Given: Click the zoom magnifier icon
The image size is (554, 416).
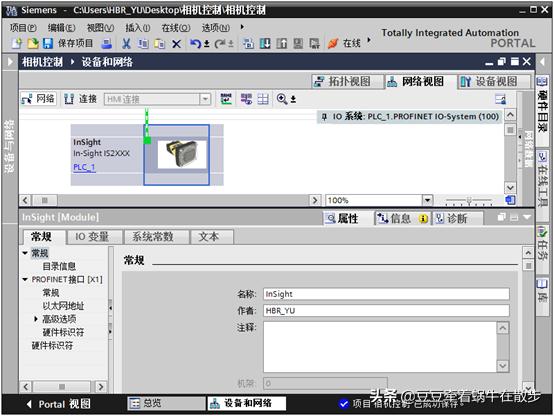Looking at the screenshot, I should [x=282, y=99].
